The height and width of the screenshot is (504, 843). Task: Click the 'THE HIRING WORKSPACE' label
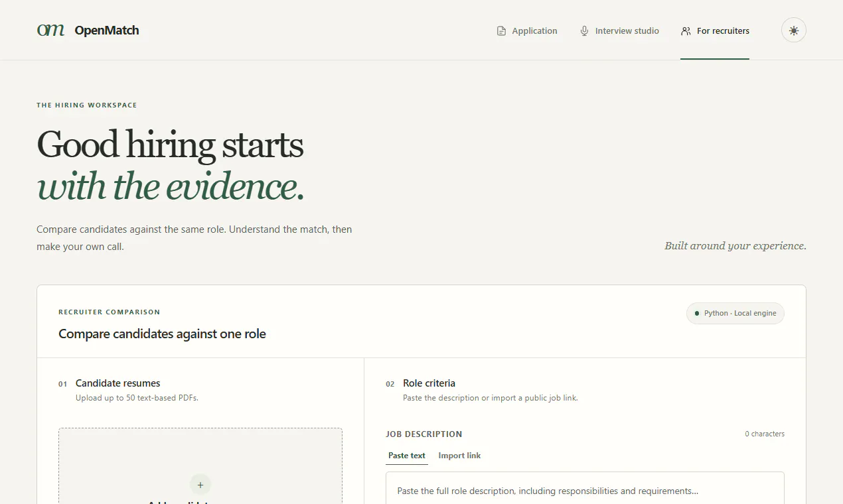pos(87,105)
